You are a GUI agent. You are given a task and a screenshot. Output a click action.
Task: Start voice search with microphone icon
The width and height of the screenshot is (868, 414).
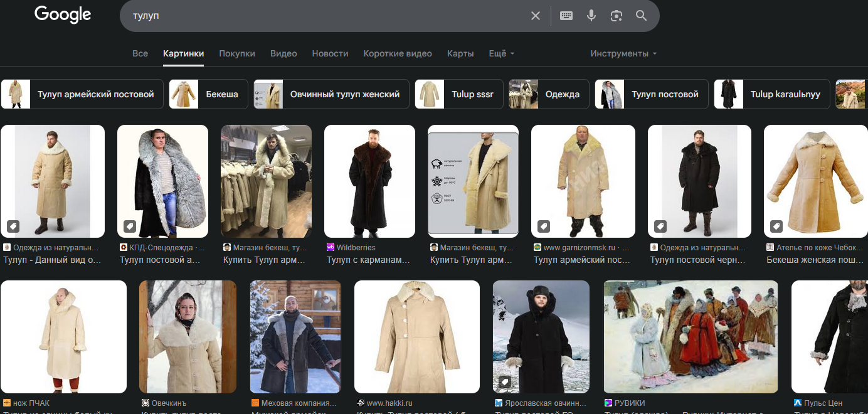click(x=591, y=16)
